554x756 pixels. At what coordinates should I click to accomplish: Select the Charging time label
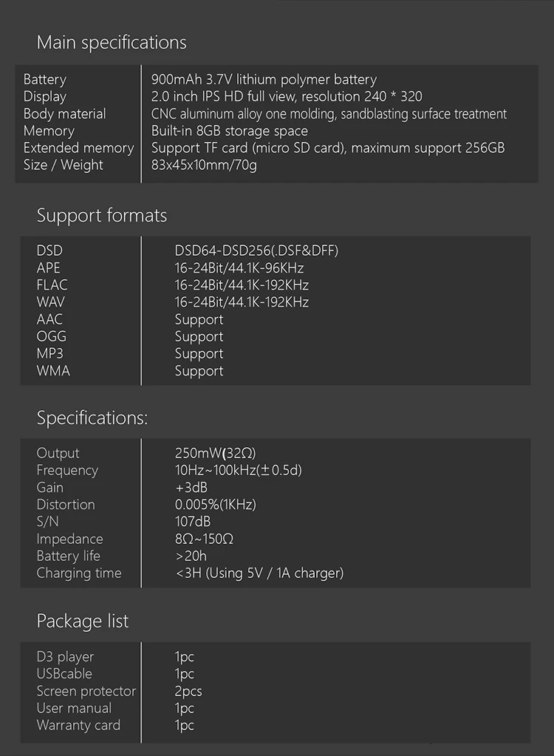coord(79,573)
